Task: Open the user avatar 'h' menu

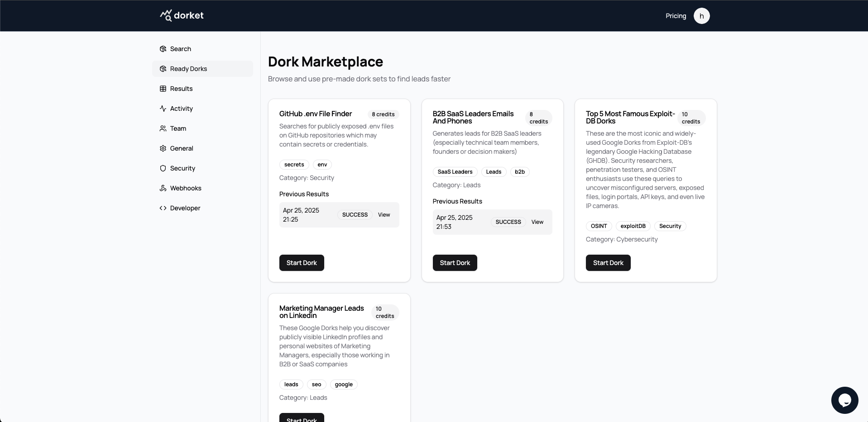Action: [x=701, y=16]
